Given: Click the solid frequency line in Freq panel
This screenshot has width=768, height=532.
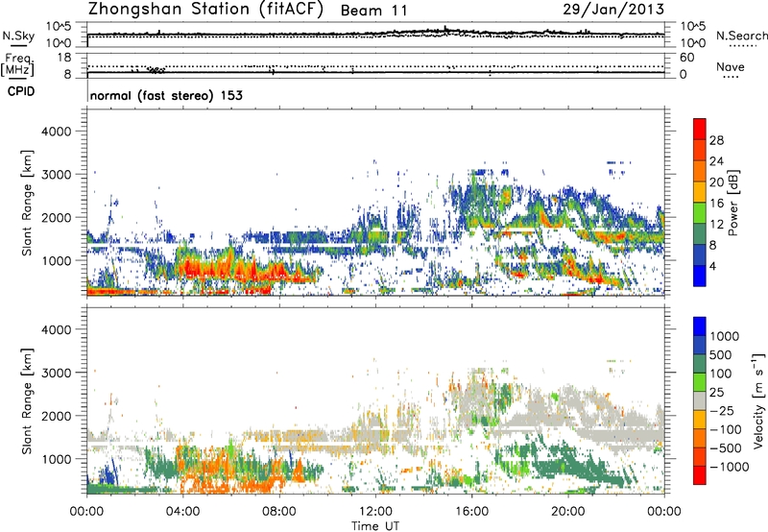Looking at the screenshot, I should point(375,72).
